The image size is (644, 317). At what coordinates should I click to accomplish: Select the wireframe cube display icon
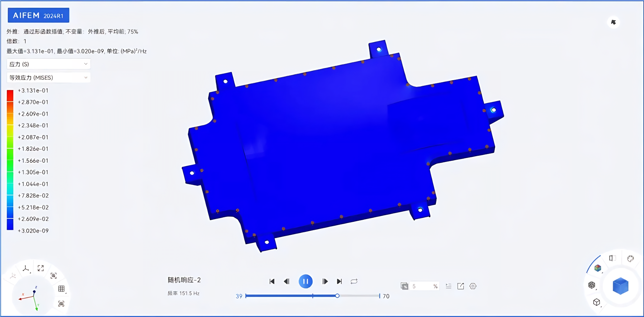(x=596, y=302)
